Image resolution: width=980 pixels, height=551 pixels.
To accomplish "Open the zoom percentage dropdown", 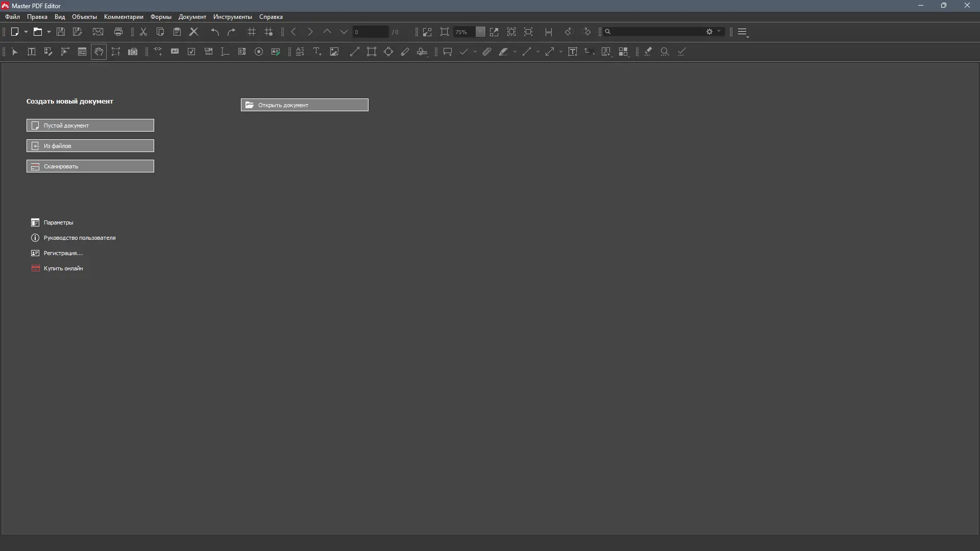I will (x=480, y=32).
